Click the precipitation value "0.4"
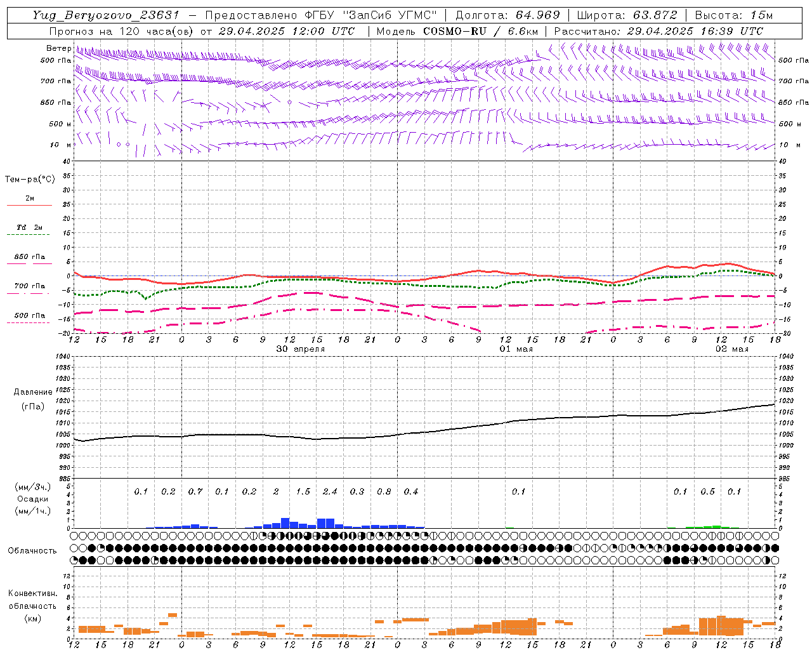 click(x=411, y=492)
